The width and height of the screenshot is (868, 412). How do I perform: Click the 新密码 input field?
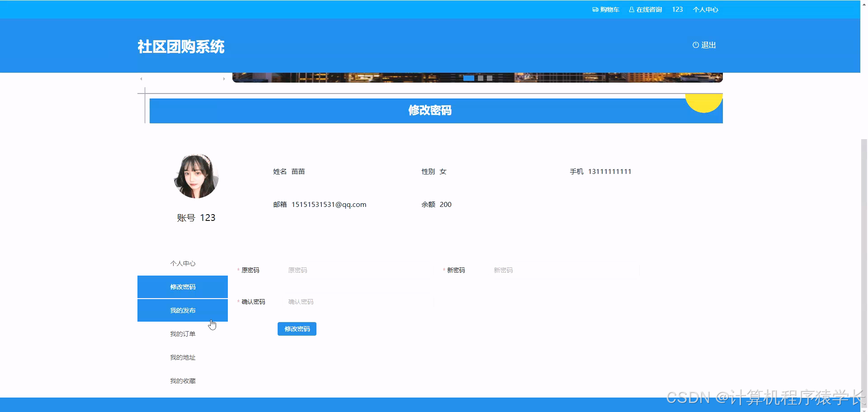coord(563,270)
